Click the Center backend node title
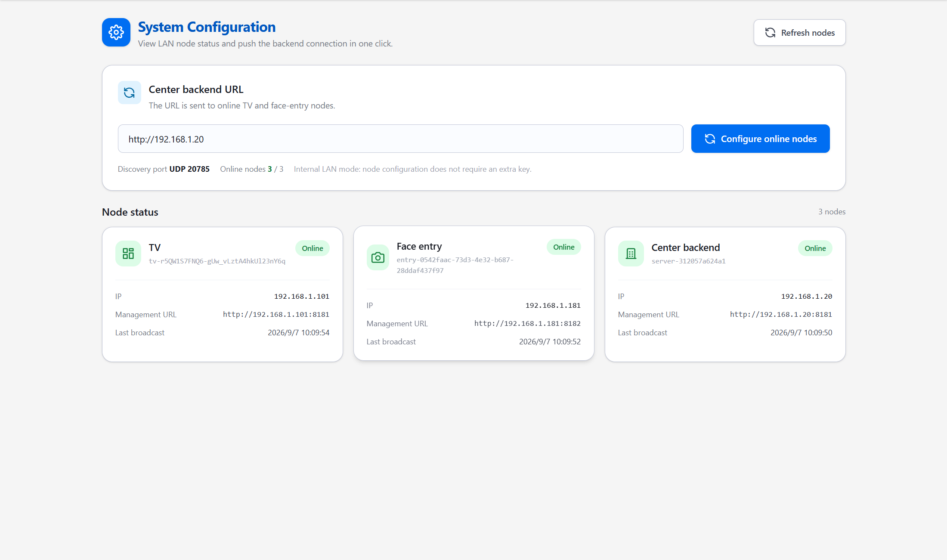The image size is (947, 560). click(685, 248)
